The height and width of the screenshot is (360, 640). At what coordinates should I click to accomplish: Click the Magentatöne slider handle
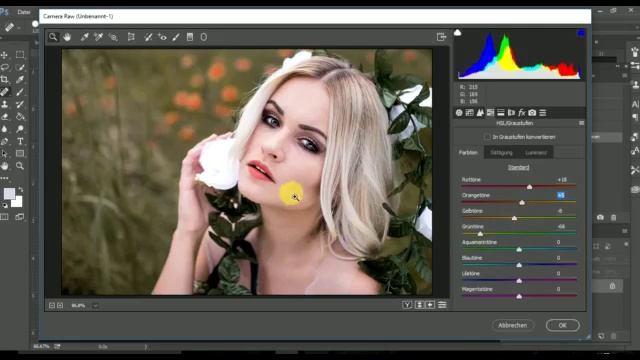click(x=519, y=296)
